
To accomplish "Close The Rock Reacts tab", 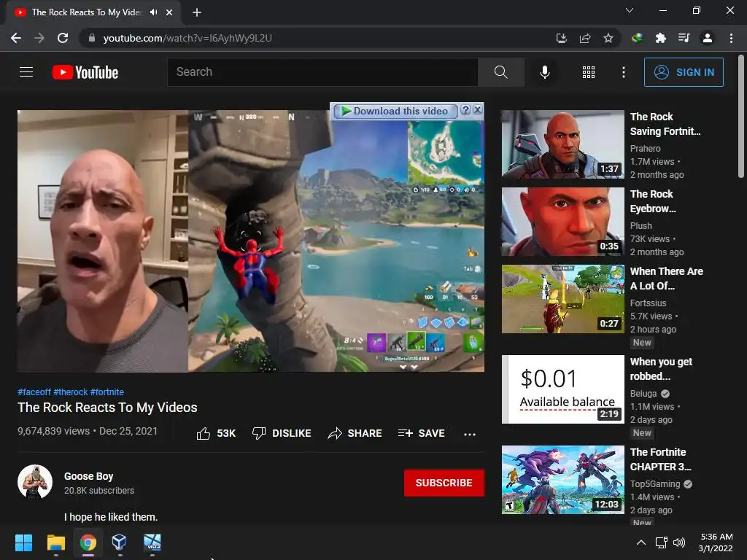I will 169,12.
